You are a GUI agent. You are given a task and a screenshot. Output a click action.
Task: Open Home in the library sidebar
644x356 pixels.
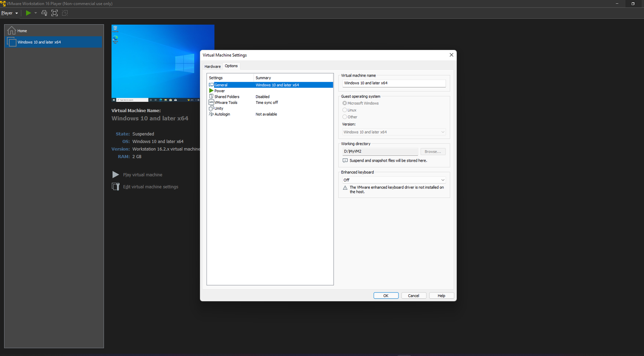coord(22,31)
